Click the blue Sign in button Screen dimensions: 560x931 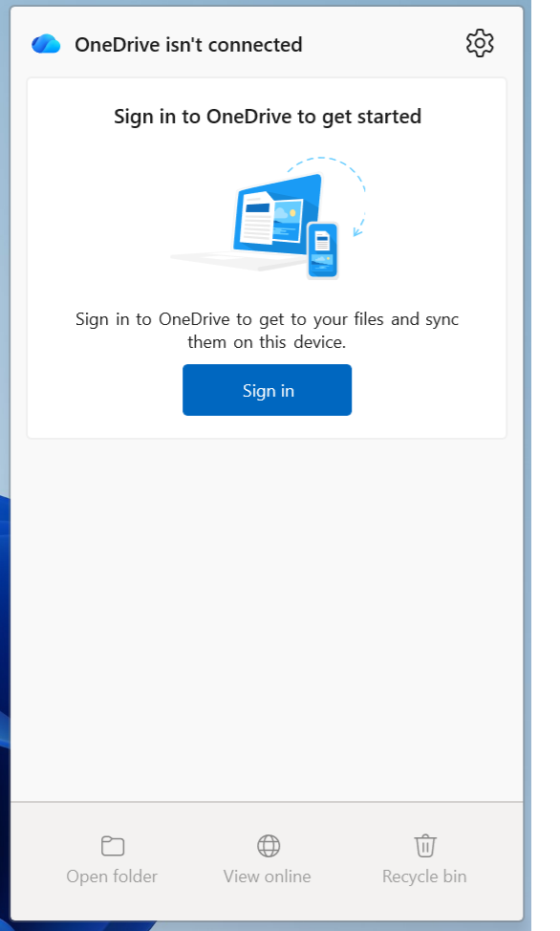click(x=268, y=390)
